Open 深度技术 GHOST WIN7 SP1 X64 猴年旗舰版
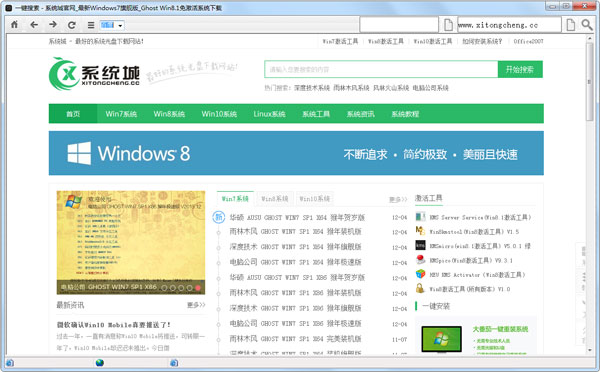Screen dimensions: 600x372 [x=295, y=247]
